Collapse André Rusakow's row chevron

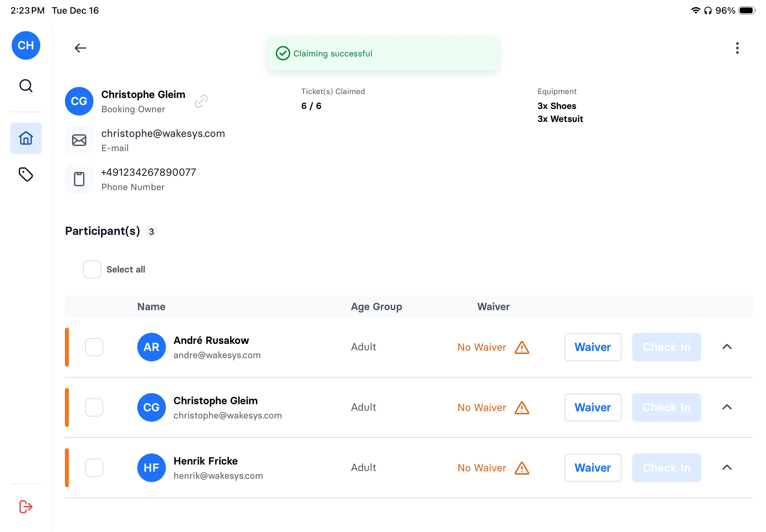727,347
